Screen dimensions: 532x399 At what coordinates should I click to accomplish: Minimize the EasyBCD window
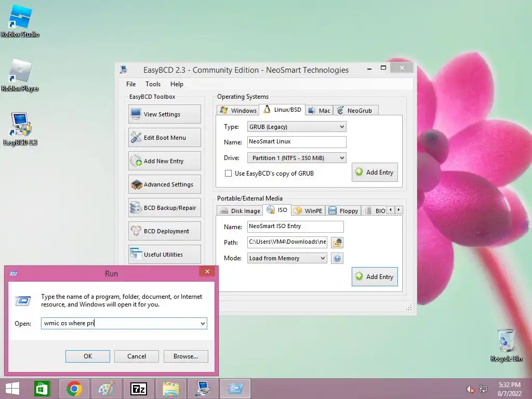coord(369,69)
